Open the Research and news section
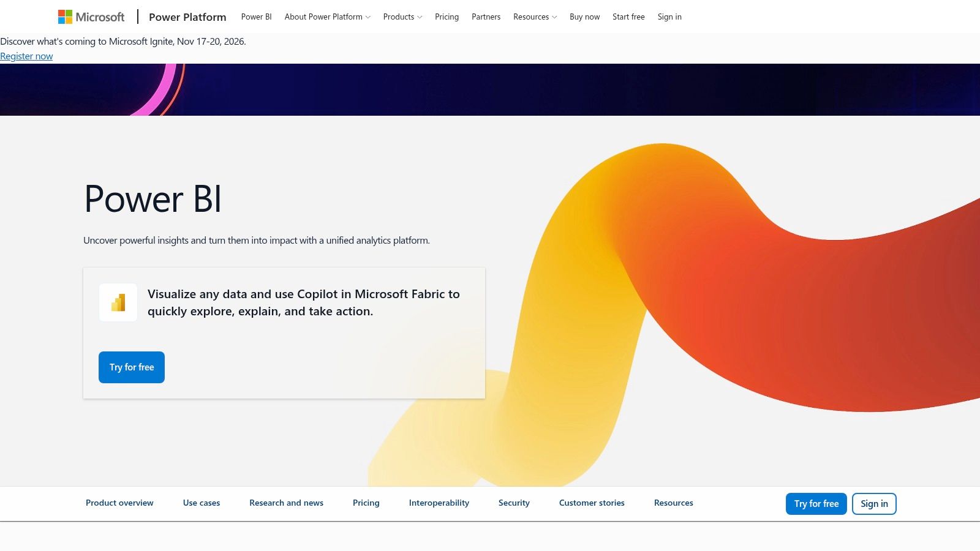 click(286, 503)
